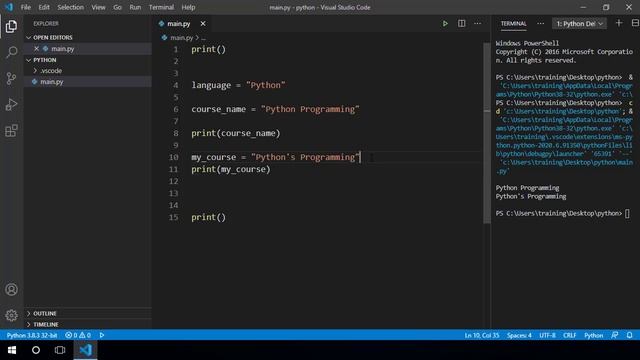
Task: Open the Manage settings gear
Action: (x=11, y=315)
